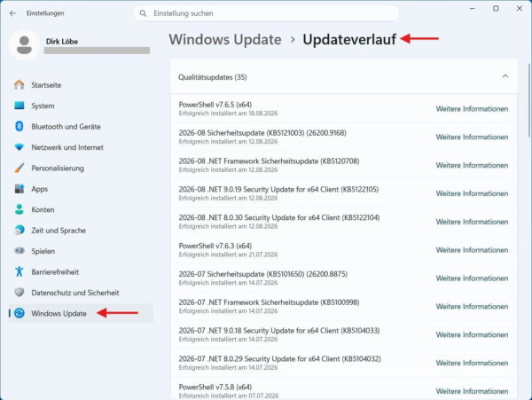Select .NET 9.0.19 Security Update entry

344,193
